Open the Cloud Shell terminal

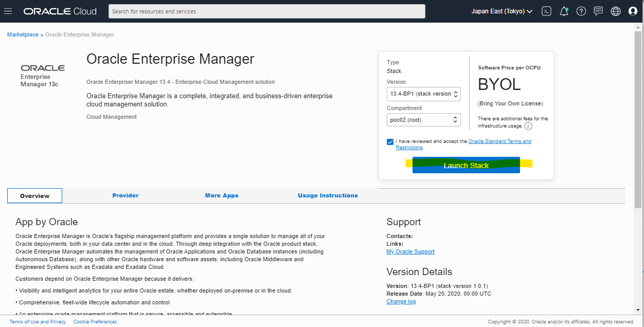[546, 11]
